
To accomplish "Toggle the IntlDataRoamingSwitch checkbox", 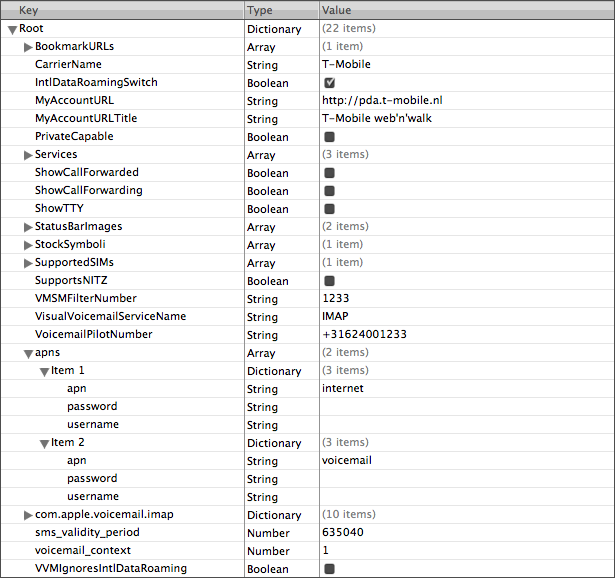I will pyautogui.click(x=329, y=83).
